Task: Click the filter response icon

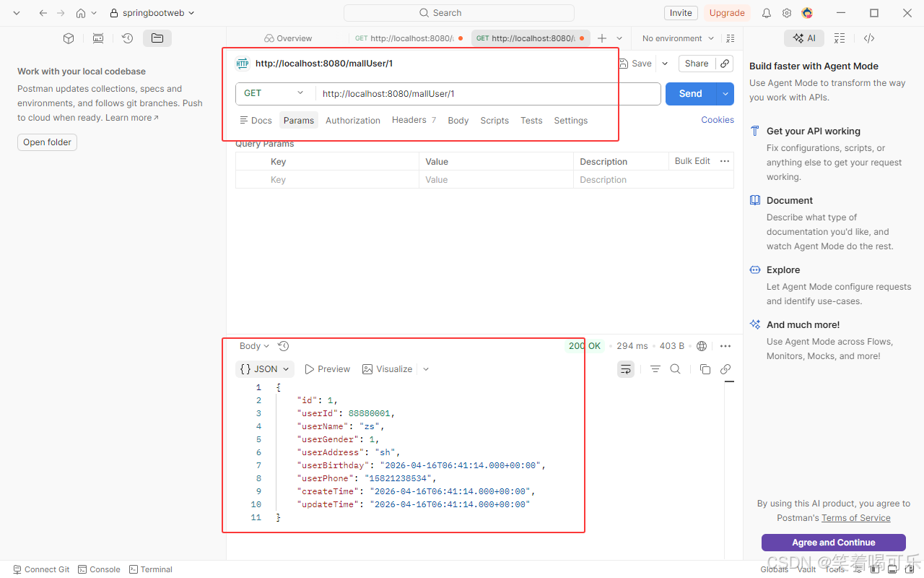Action: (x=655, y=369)
